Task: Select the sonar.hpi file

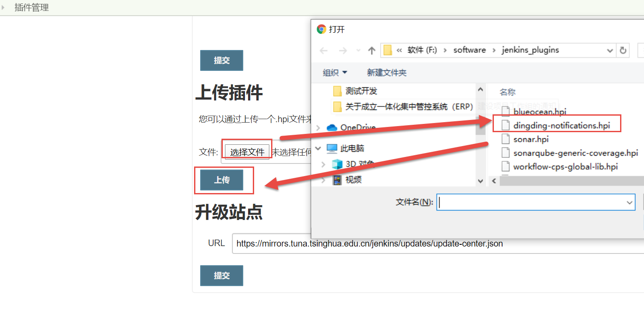Action: point(530,140)
